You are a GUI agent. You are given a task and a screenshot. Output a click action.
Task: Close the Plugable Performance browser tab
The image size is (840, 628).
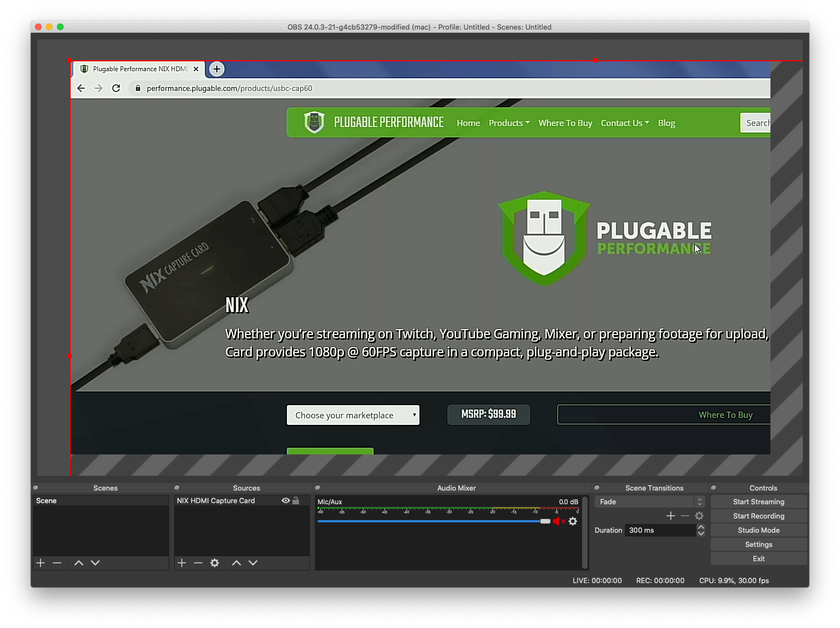[x=196, y=69]
